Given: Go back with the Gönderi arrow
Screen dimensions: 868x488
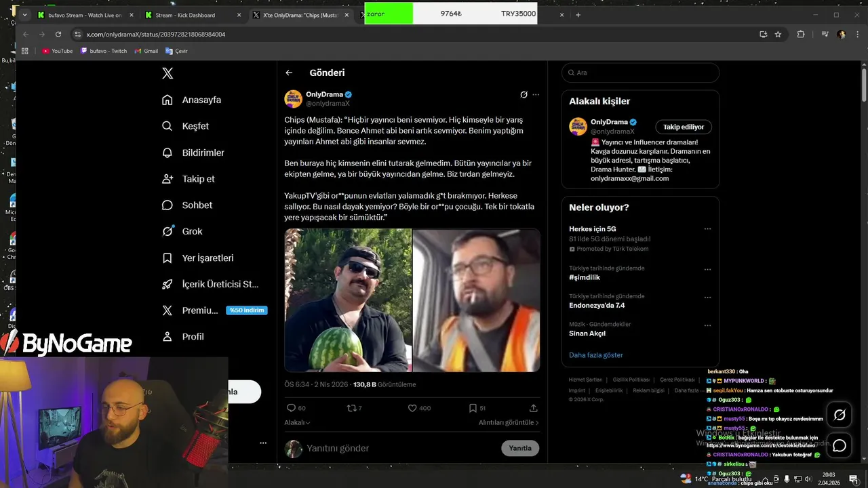Looking at the screenshot, I should click(x=289, y=73).
